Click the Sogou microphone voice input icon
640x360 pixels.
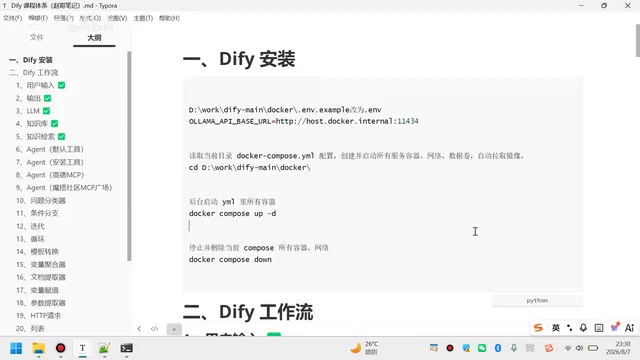click(583, 328)
